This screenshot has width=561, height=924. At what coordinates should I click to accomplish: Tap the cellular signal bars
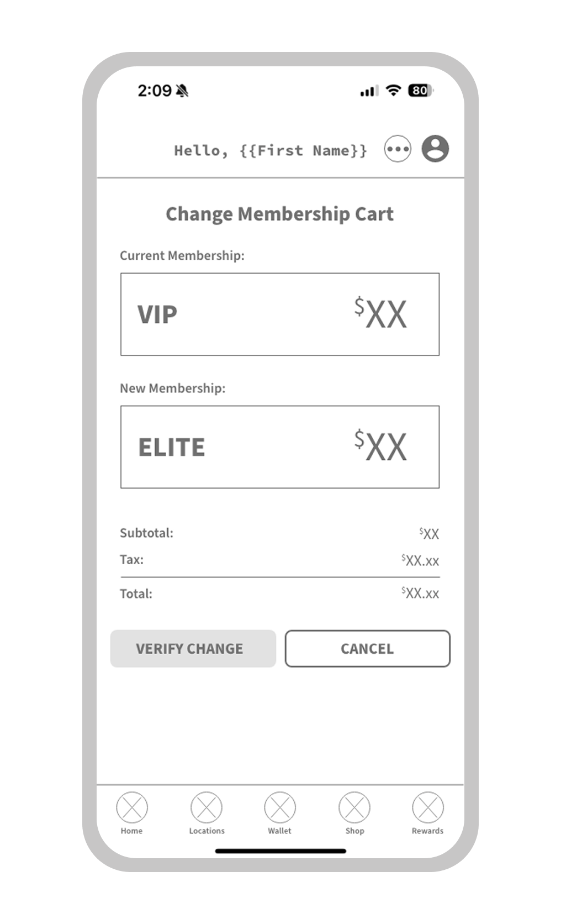tap(368, 91)
